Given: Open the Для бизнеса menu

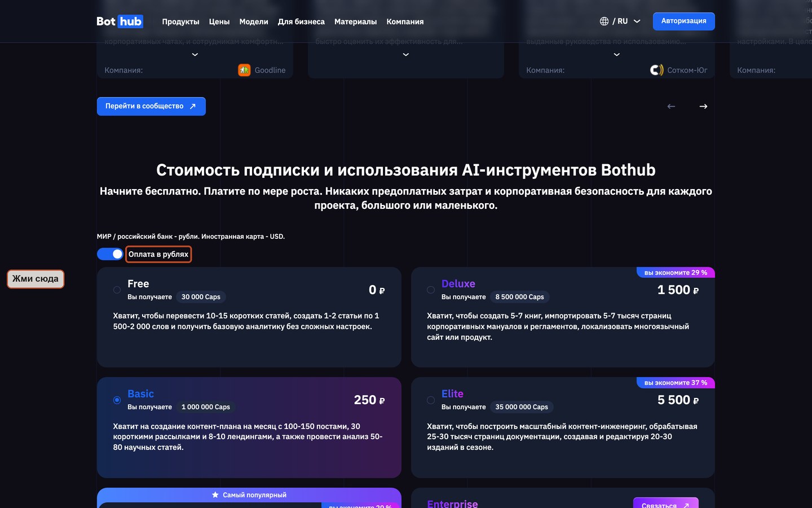Looking at the screenshot, I should pyautogui.click(x=301, y=21).
